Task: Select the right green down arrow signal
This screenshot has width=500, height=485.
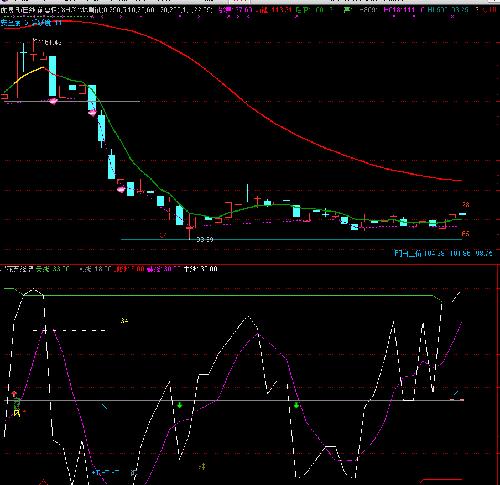Action: tap(296, 405)
